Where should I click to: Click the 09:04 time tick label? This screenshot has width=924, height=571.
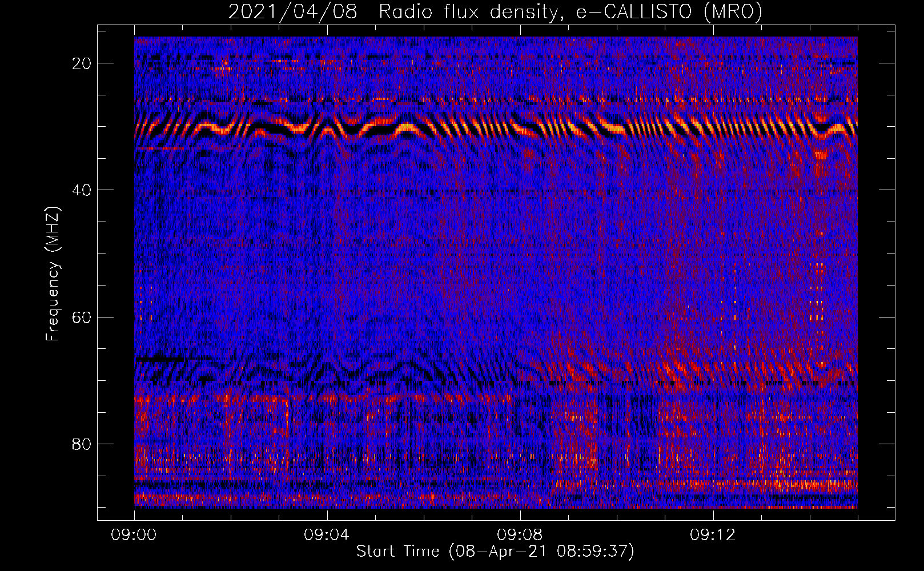327,535
